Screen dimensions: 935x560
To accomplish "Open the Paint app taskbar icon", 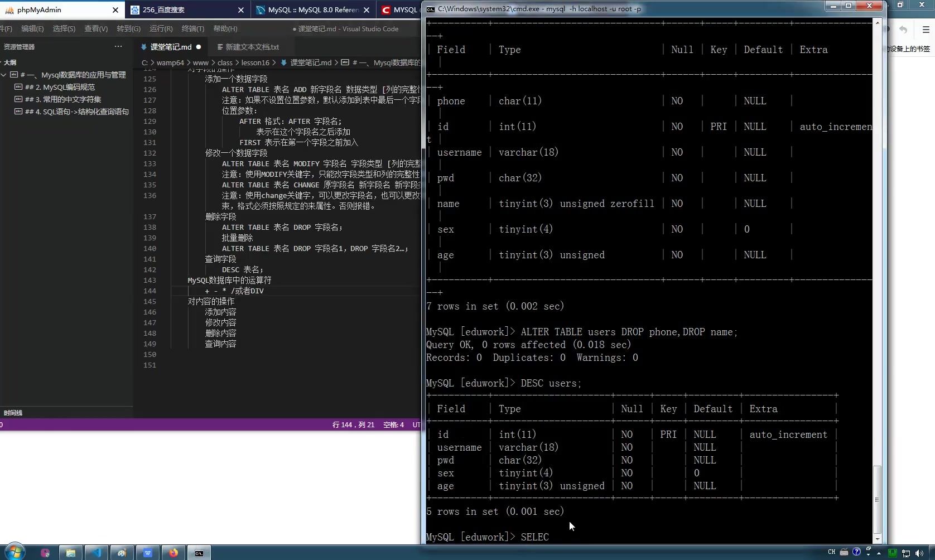I will click(122, 553).
